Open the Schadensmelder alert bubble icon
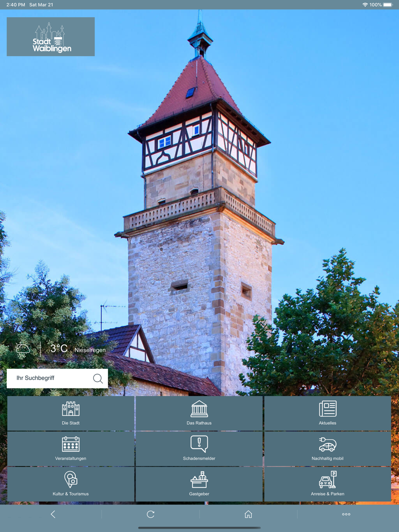This screenshot has height=532, width=399. point(199,444)
